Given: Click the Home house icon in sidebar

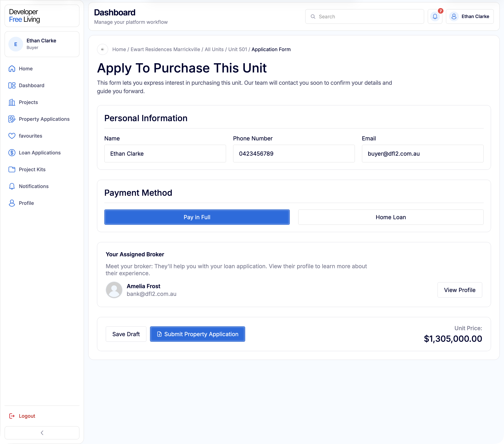Looking at the screenshot, I should tap(12, 69).
